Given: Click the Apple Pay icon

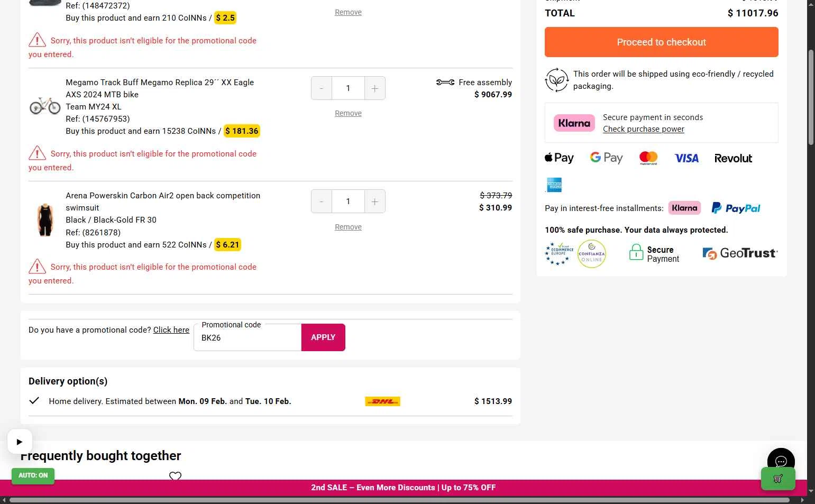Looking at the screenshot, I should click(559, 158).
